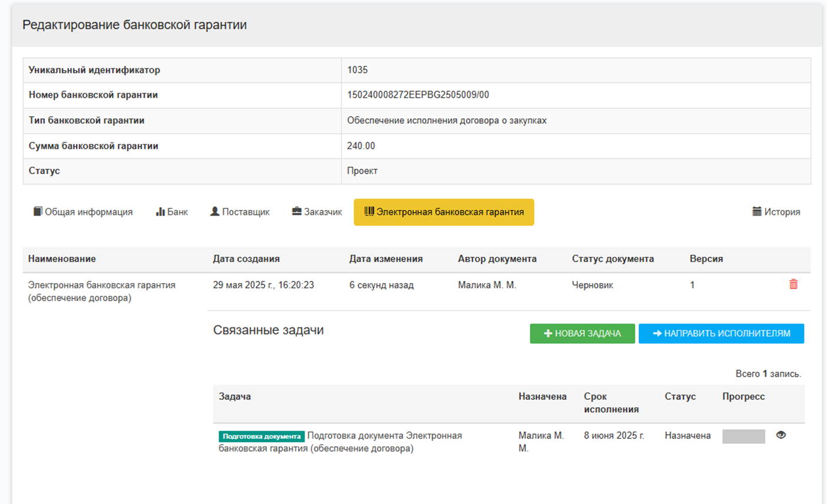Click the Статус документа column header
The image size is (827, 504).
tap(613, 258)
